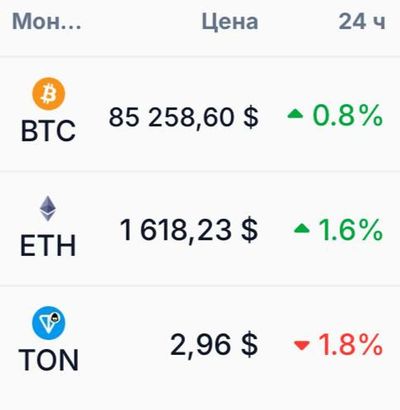Image resolution: width=400 pixels, height=410 pixels.
Task: Tap the Ethereum diamond logo icon
Action: point(48,208)
